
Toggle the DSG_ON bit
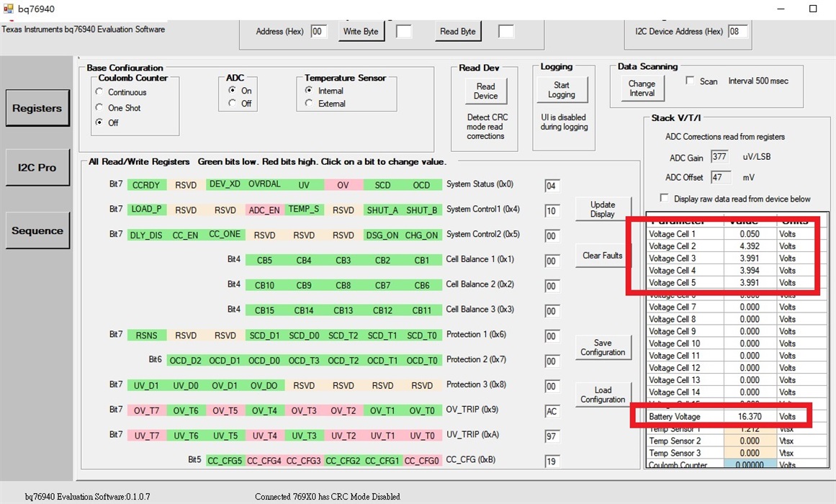pos(382,235)
